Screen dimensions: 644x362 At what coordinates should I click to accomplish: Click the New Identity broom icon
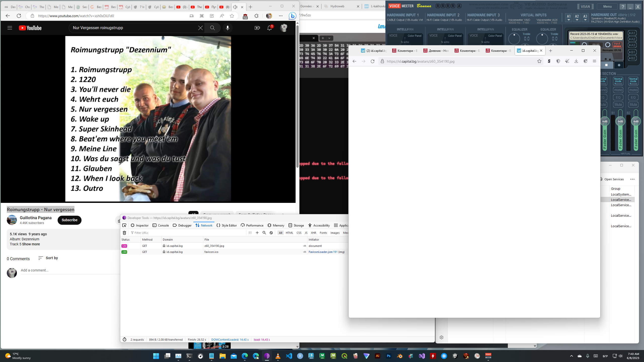point(567,61)
